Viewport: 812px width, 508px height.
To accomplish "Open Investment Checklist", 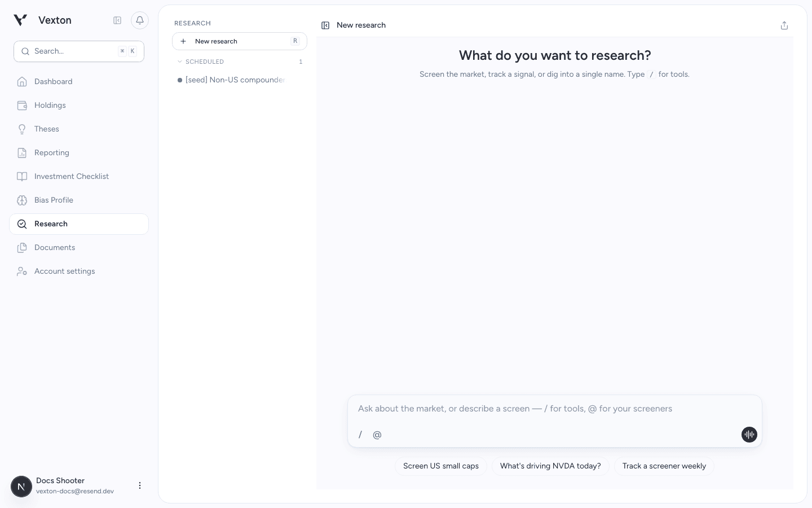I will click(79, 177).
